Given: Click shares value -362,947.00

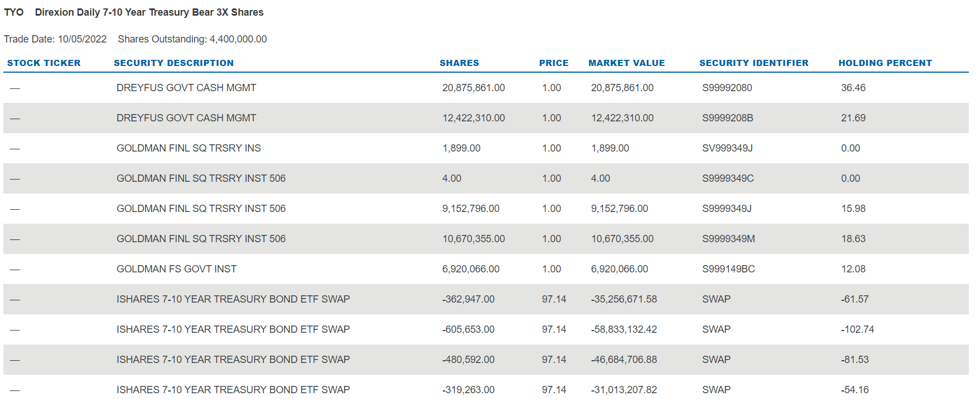Looking at the screenshot, I should pos(468,299).
